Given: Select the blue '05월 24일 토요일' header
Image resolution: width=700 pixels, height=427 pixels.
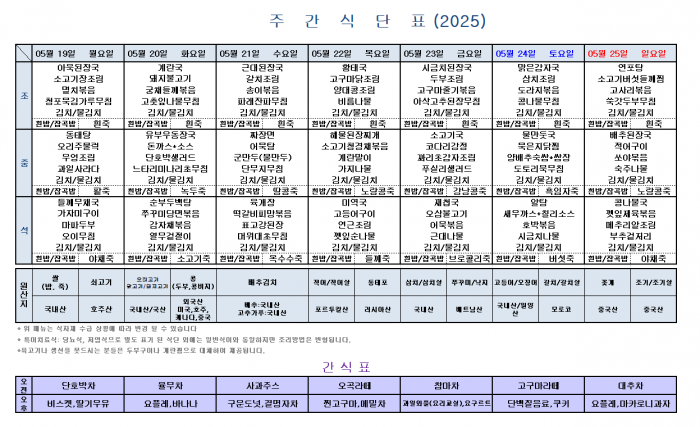Looking at the screenshot, I should pyautogui.click(x=538, y=54).
